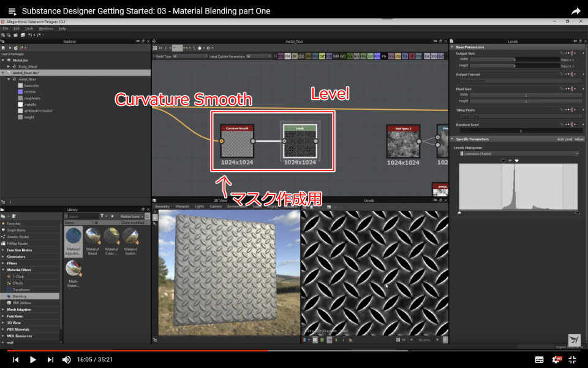Screen dimensions: 588x368
Task: Click histogram icon in 2D view toolbar
Action: (x=350, y=340)
